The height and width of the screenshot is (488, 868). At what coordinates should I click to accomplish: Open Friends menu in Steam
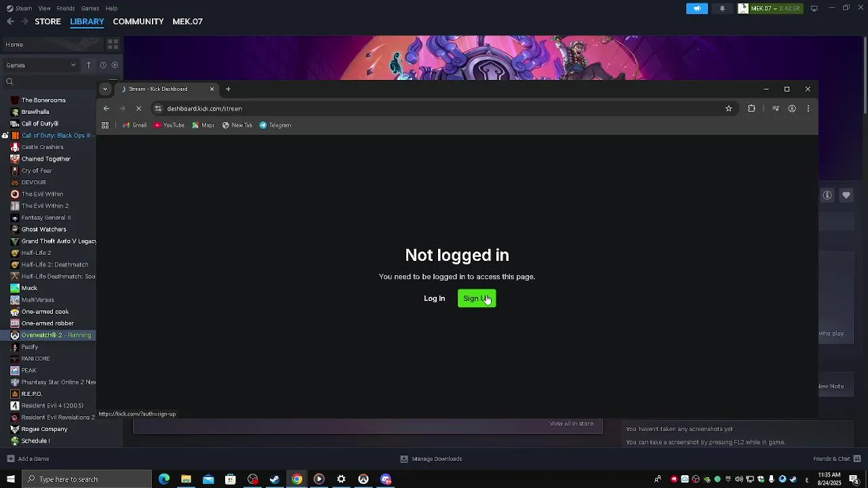click(x=66, y=8)
